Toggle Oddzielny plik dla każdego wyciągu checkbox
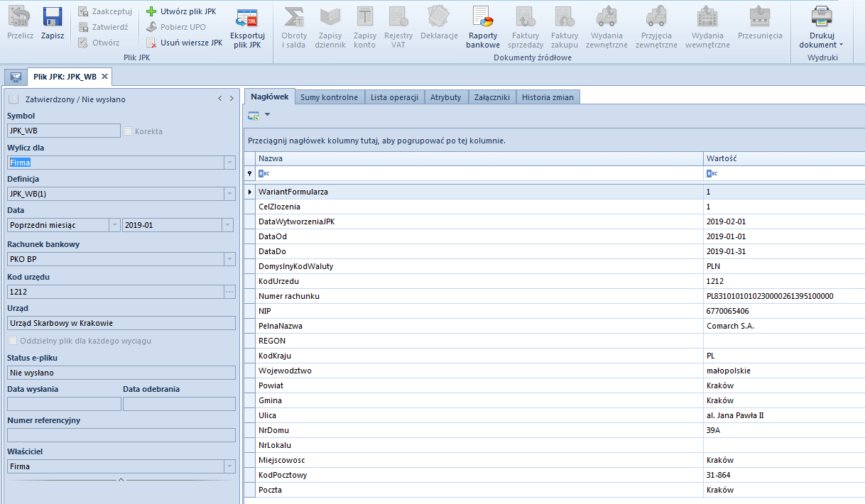Image resolution: width=865 pixels, height=504 pixels. [x=12, y=341]
